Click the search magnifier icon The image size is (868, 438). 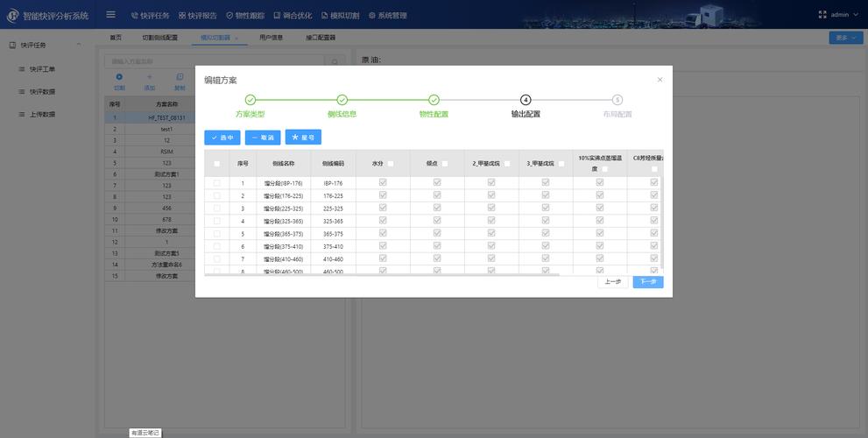click(x=335, y=62)
